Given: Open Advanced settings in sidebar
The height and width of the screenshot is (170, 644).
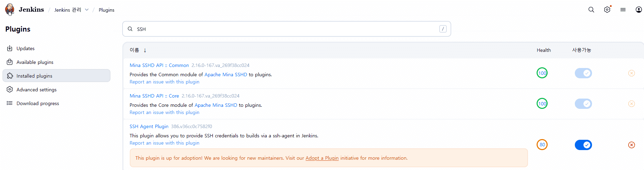Looking at the screenshot, I should coord(36,90).
